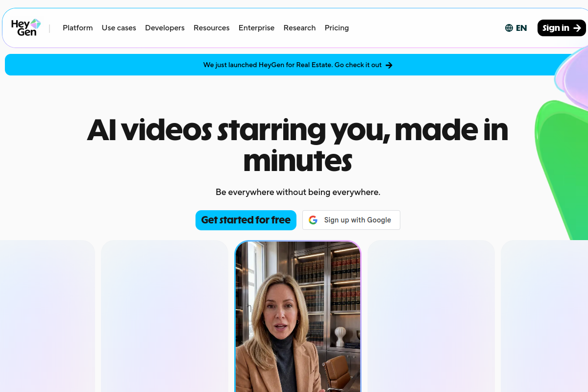This screenshot has width=588, height=392.
Task: Click the Sign in button
Action: click(562, 28)
